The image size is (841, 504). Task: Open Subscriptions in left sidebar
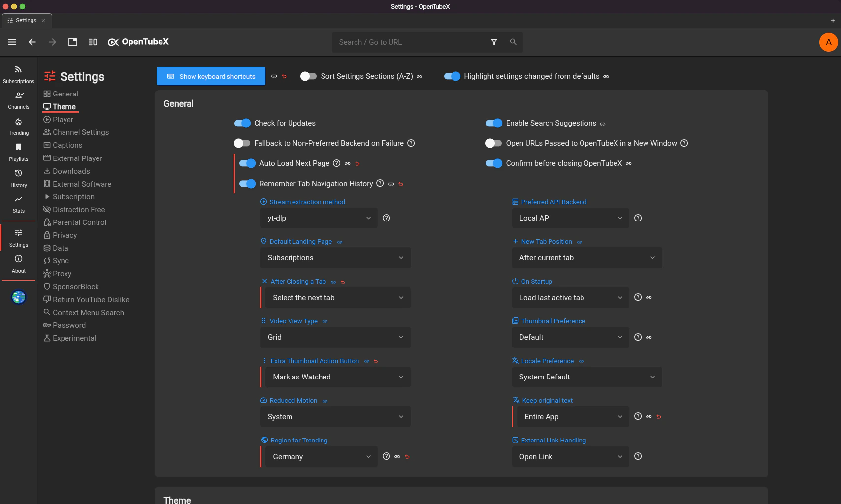[19, 74]
